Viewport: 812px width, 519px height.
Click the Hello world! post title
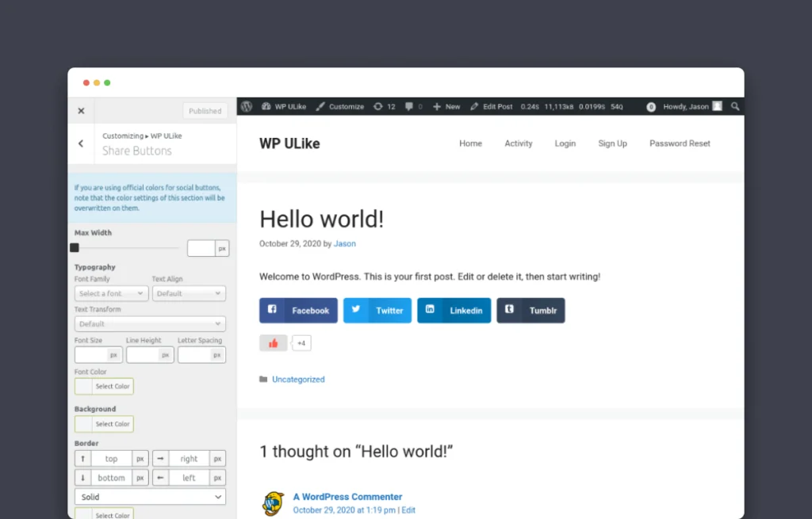coord(322,219)
